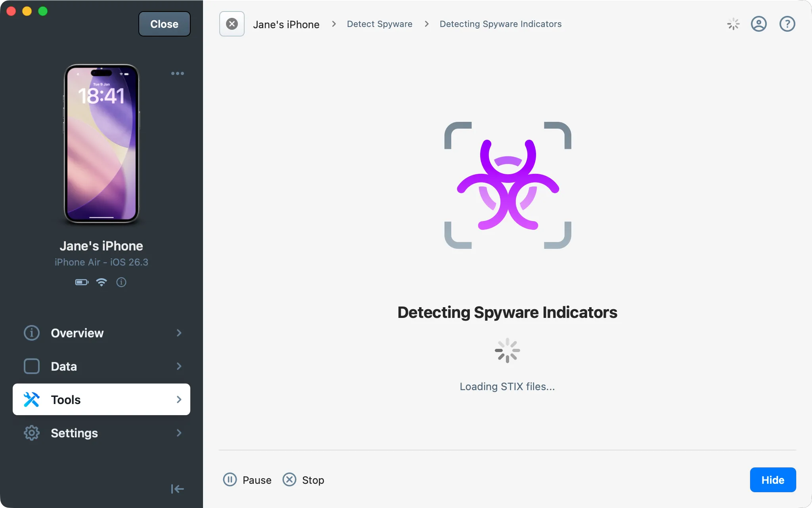Select the Data section icon
The height and width of the screenshot is (508, 812).
(31, 366)
